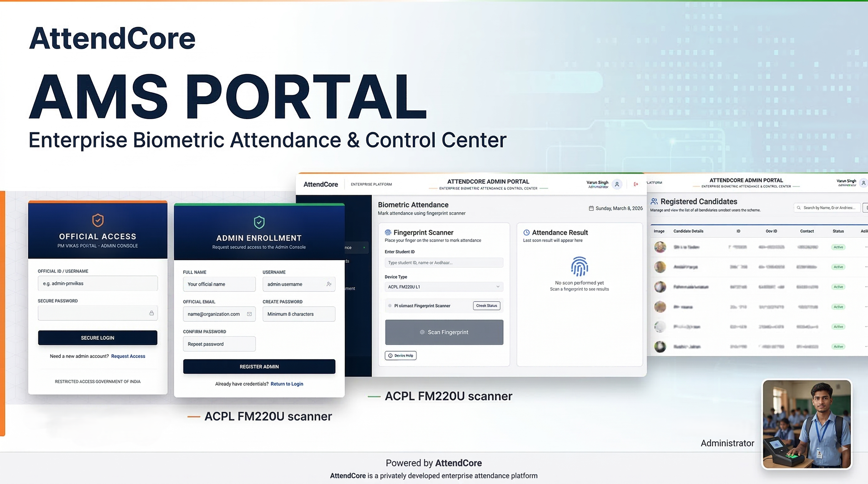Screen dimensions: 868x484
Task: Focus the Create Password input
Action: 299,314
